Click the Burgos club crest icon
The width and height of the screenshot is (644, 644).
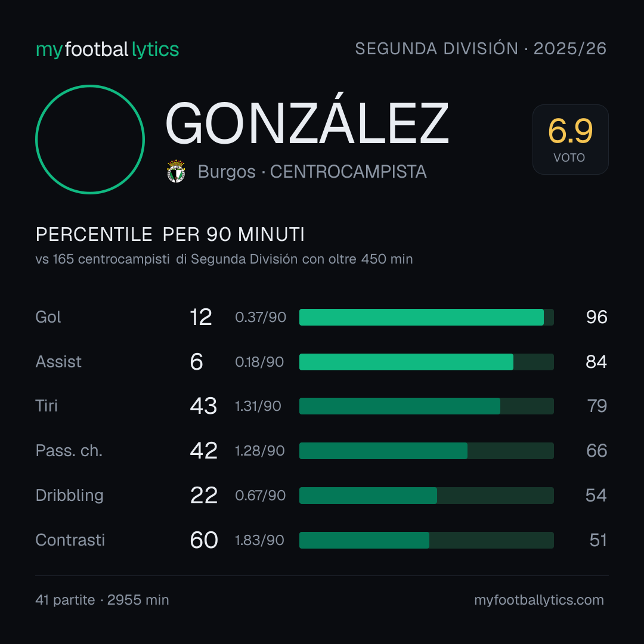[x=176, y=171]
